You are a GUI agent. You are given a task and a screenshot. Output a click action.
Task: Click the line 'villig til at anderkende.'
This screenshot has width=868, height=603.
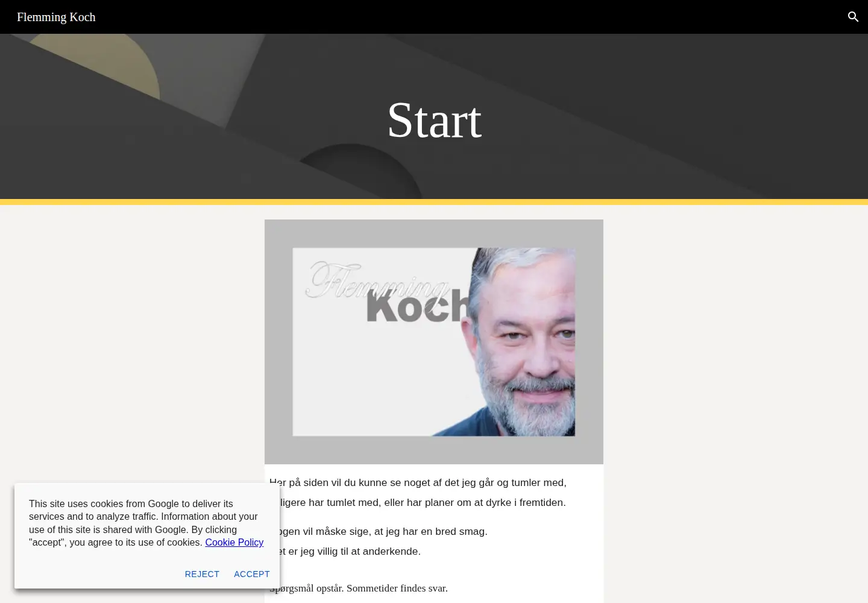point(345,551)
